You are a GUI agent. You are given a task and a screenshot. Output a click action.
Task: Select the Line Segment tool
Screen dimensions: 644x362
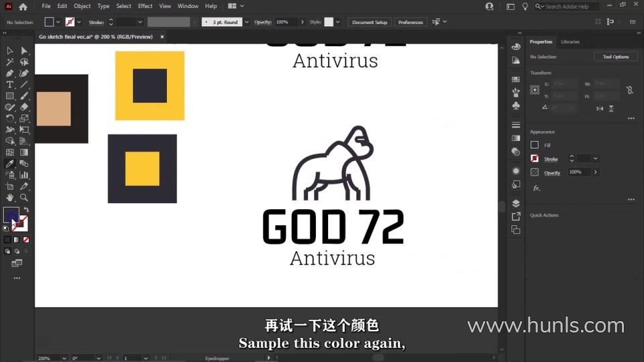click(x=24, y=84)
